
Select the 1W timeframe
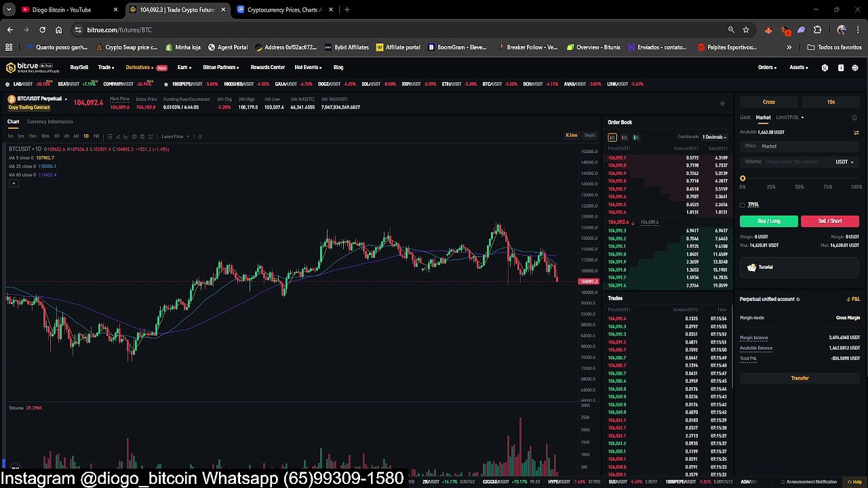click(96, 136)
